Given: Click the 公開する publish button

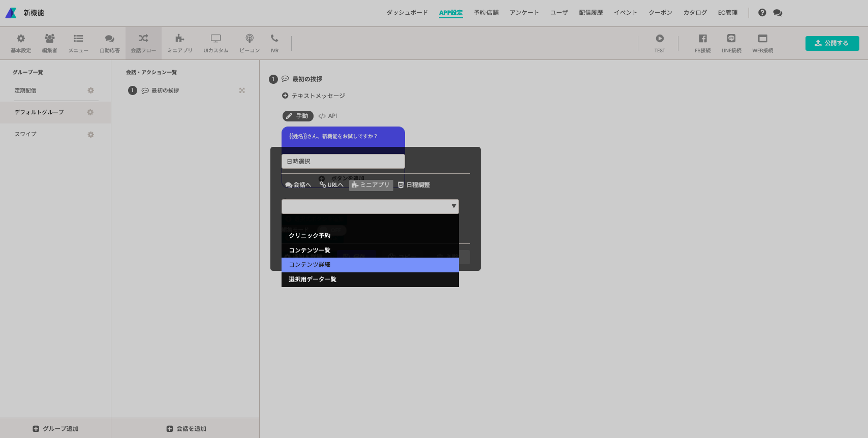Looking at the screenshot, I should coord(832,43).
